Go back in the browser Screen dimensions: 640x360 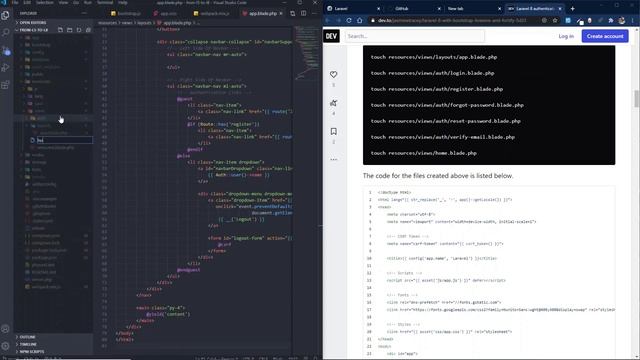[328, 20]
